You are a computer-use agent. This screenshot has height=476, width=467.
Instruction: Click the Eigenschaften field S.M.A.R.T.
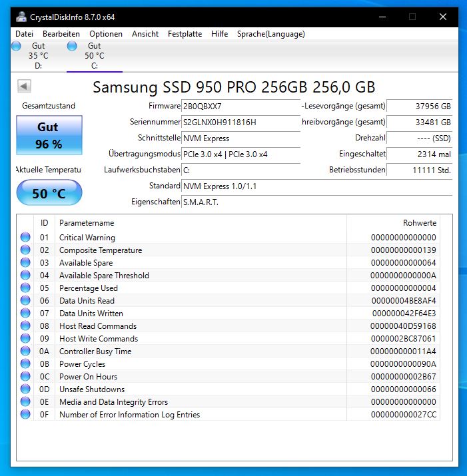(x=316, y=202)
